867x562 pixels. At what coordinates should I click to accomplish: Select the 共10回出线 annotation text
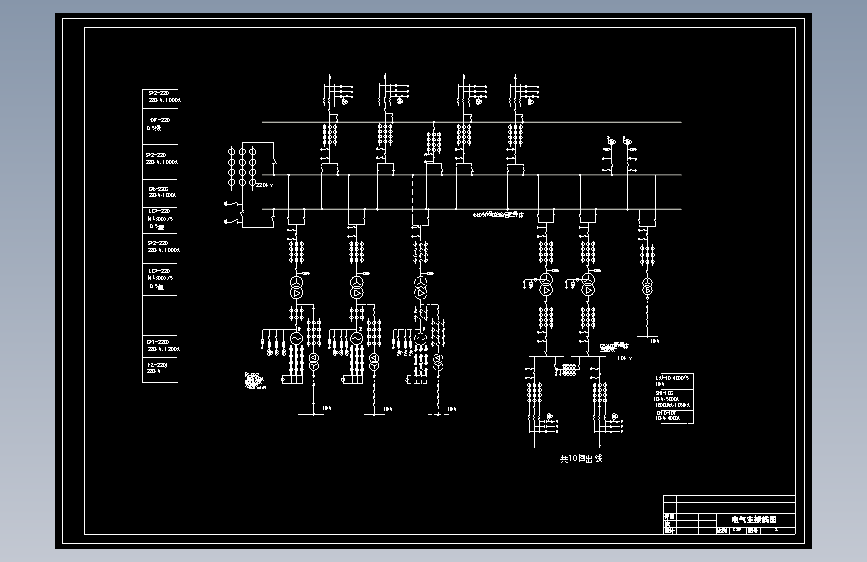581,459
